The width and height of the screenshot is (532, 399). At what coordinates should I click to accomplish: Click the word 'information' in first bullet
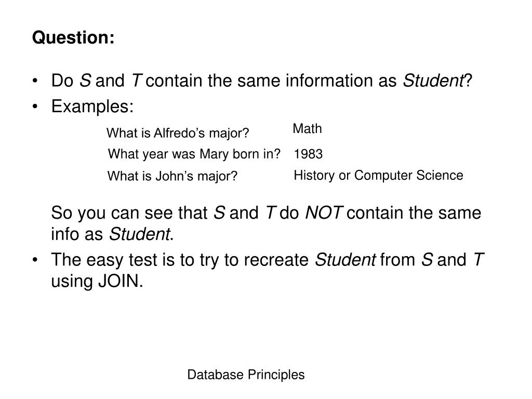(329, 81)
